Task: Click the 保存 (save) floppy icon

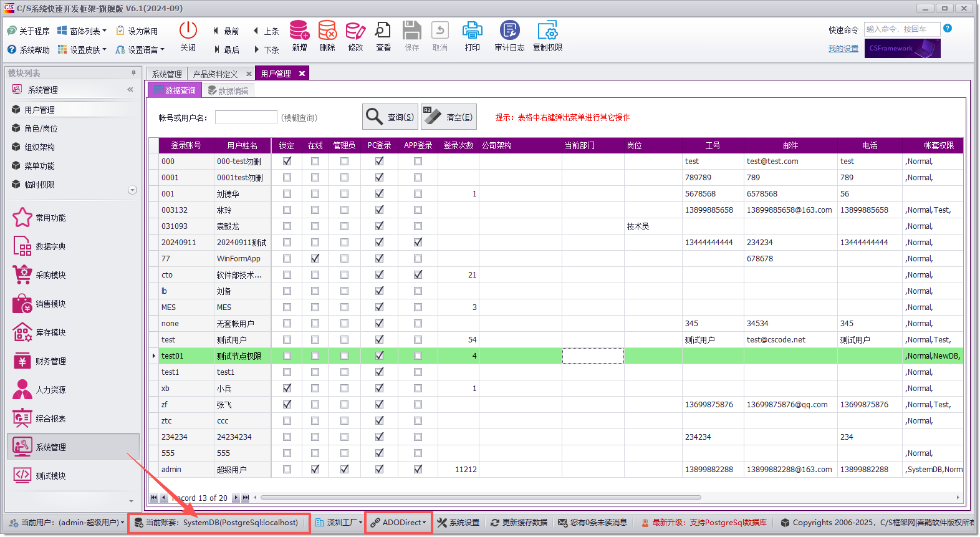Action: (411, 36)
